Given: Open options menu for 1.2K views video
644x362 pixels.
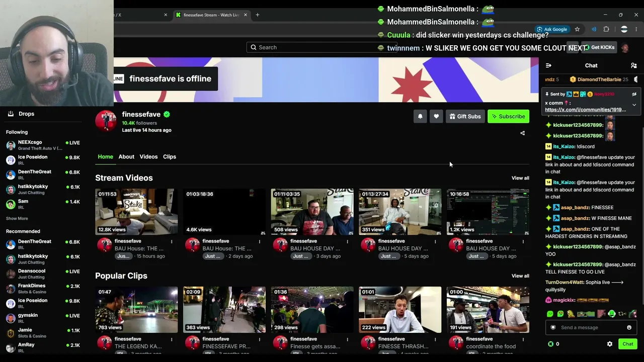Looking at the screenshot, I should pos(523,242).
